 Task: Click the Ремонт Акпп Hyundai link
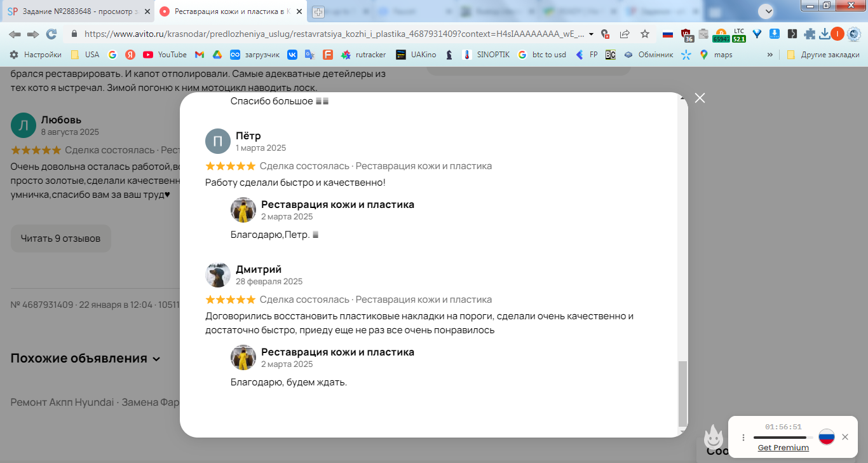62,403
